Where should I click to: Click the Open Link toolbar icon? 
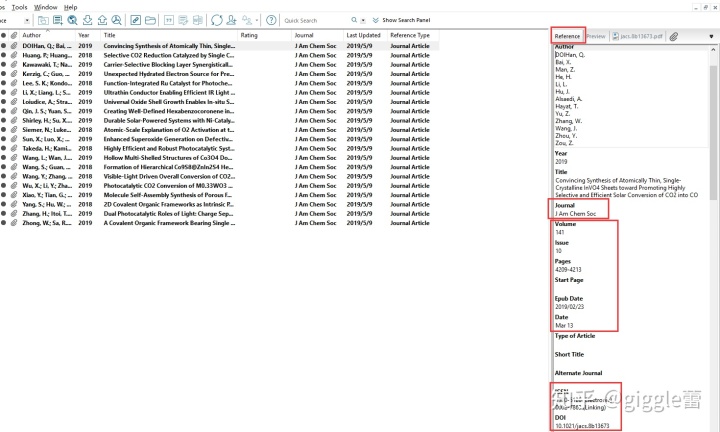tap(135, 20)
